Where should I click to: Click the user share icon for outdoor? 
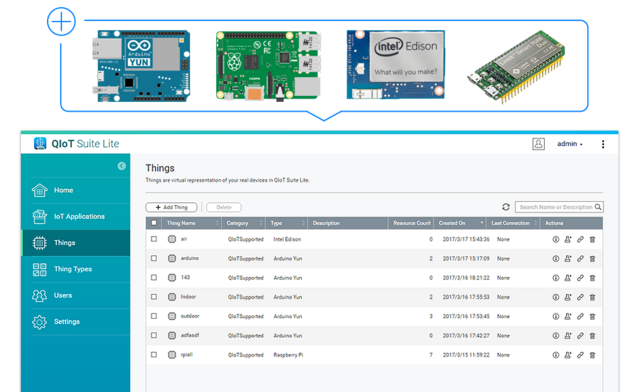point(568,316)
